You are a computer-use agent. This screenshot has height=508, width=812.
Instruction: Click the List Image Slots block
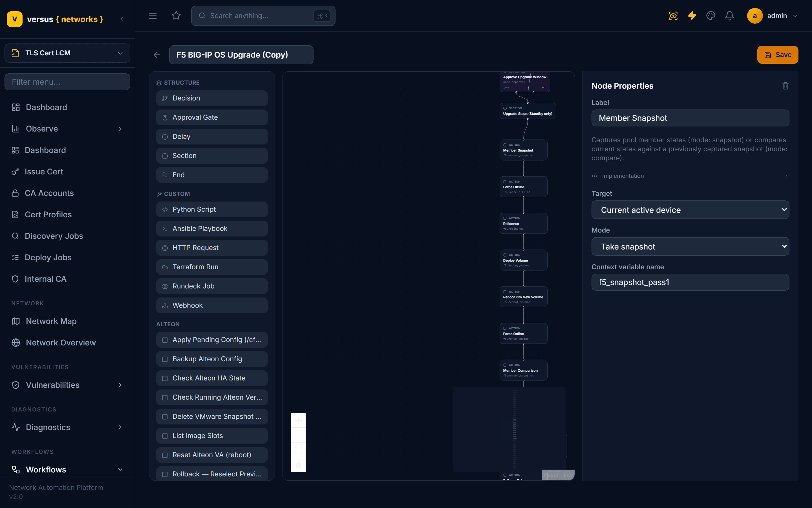[212, 435]
